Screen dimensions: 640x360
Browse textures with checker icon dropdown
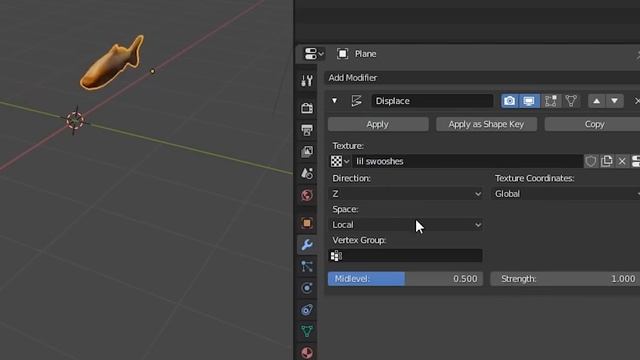340,161
